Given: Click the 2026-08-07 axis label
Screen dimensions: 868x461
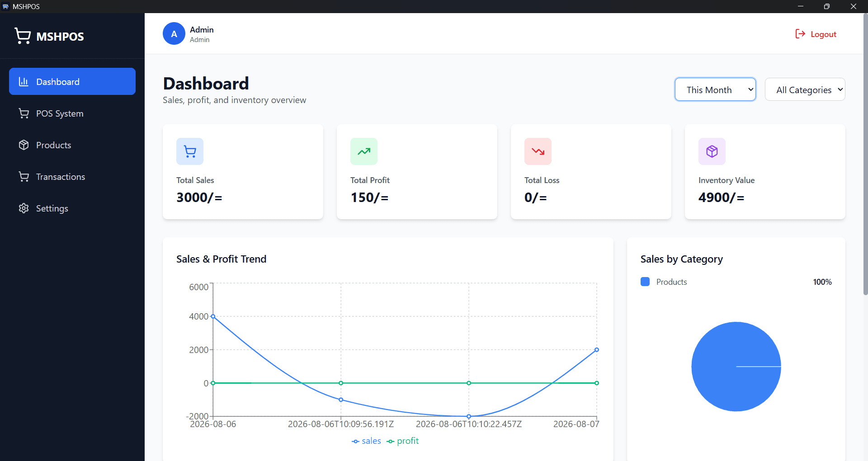Looking at the screenshot, I should tap(576, 424).
